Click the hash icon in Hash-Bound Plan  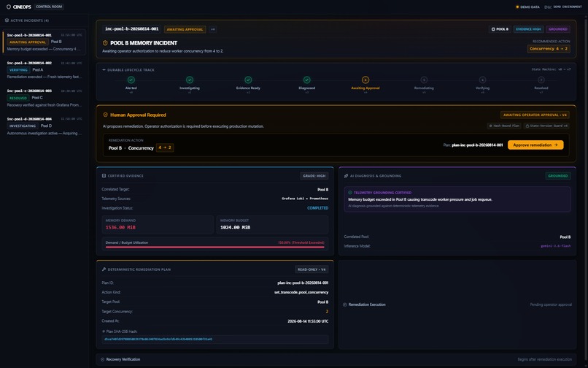[490, 126]
